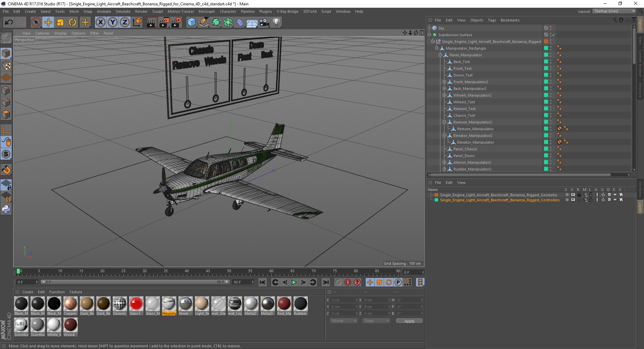Viewport: 644px width, 349px height.
Task: Collapse the Subdivision Surface tree node
Action: (429, 35)
